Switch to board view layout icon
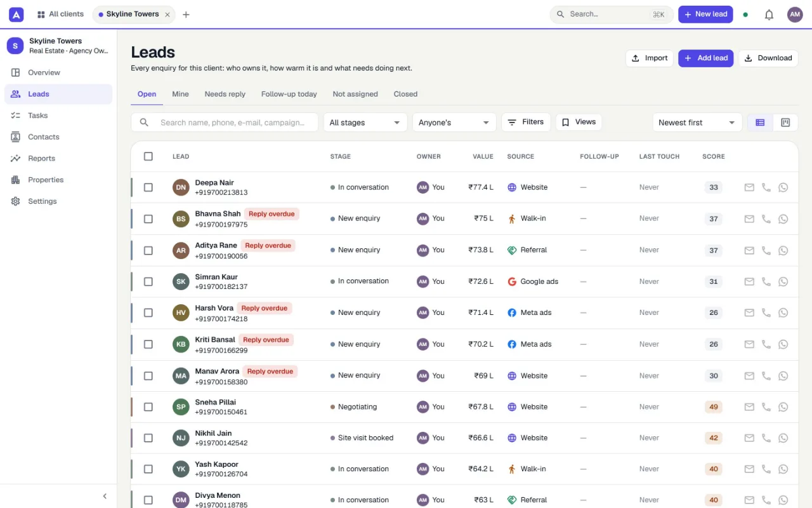812x508 pixels. [x=785, y=123]
